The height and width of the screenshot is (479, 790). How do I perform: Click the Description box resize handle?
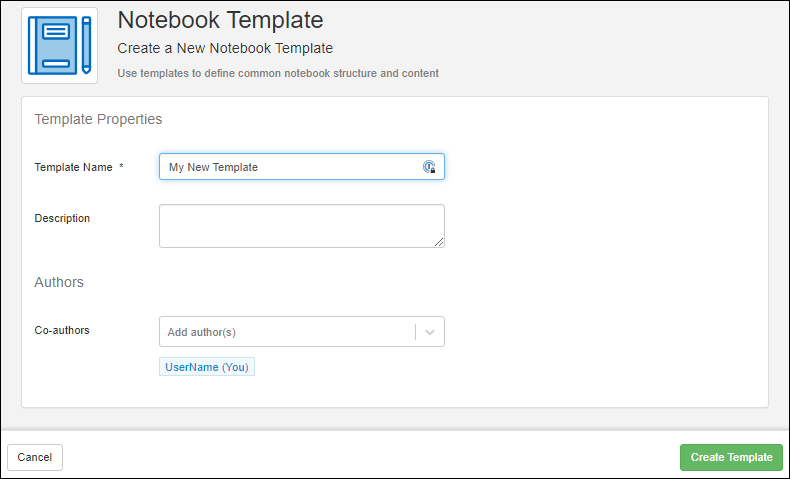tap(439, 241)
